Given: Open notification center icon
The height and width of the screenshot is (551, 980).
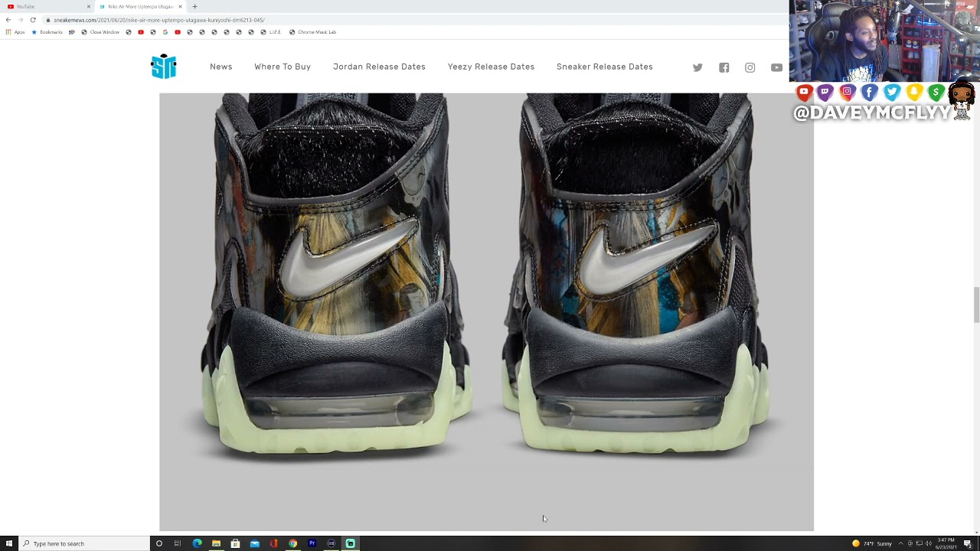Looking at the screenshot, I should pos(968,543).
